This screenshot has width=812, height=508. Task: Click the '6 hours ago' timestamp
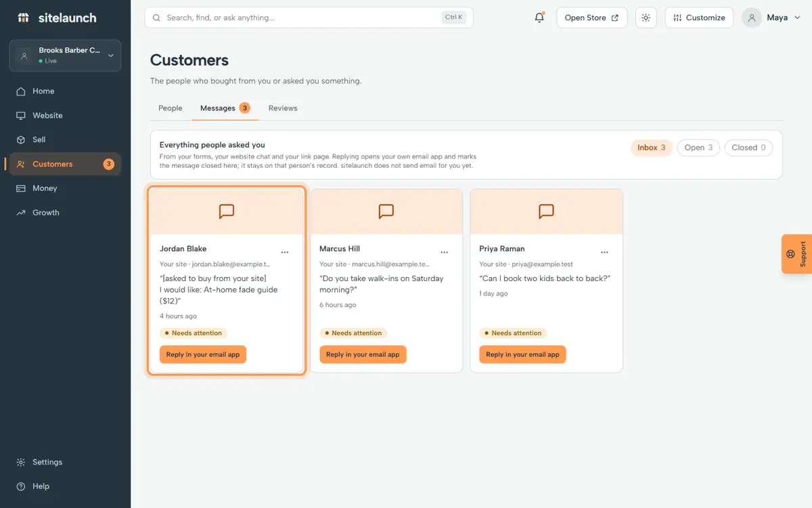338,305
